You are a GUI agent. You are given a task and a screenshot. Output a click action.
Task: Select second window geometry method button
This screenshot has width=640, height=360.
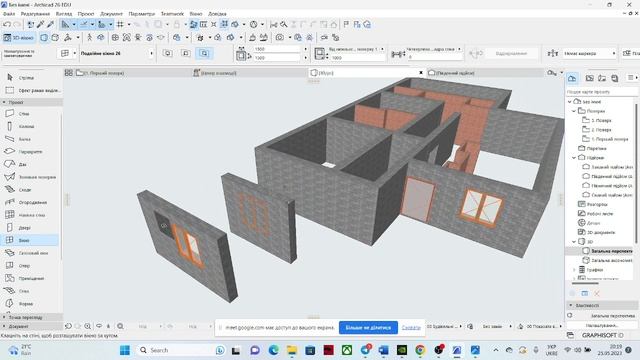click(186, 53)
